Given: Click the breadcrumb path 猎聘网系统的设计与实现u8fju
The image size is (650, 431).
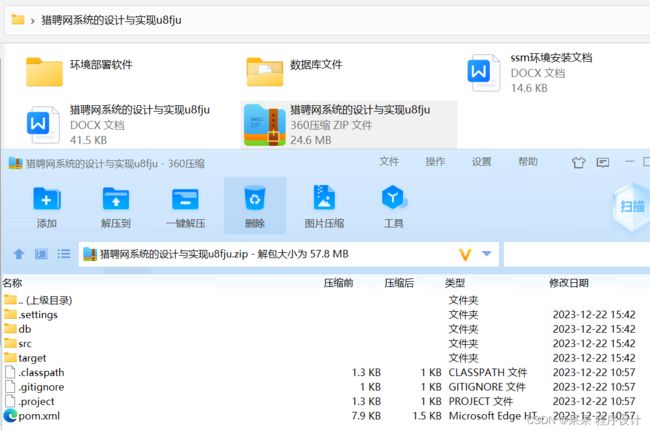Looking at the screenshot, I should 111,20.
